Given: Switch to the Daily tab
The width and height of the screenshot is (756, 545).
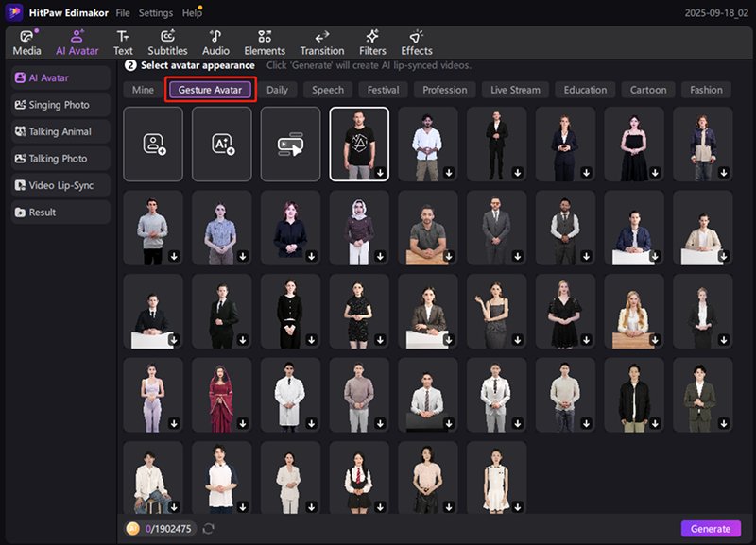Looking at the screenshot, I should coord(277,90).
